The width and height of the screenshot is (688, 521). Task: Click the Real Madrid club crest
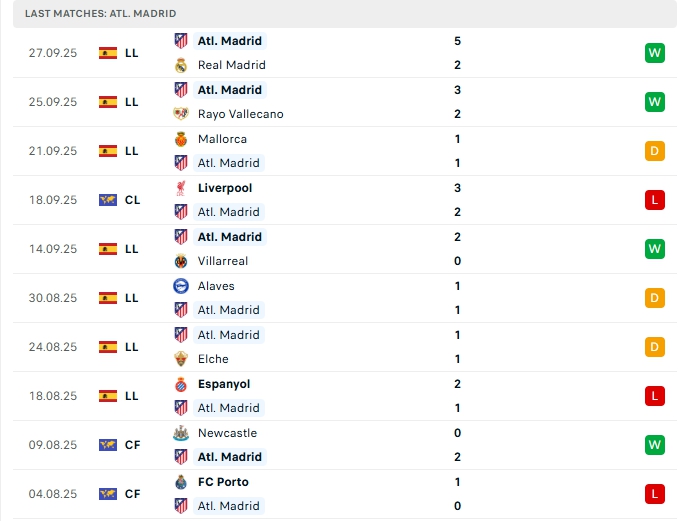coord(181,65)
